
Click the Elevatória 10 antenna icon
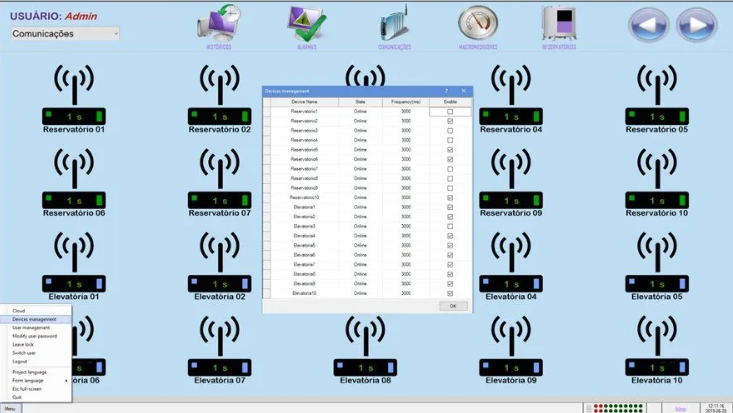click(x=657, y=334)
